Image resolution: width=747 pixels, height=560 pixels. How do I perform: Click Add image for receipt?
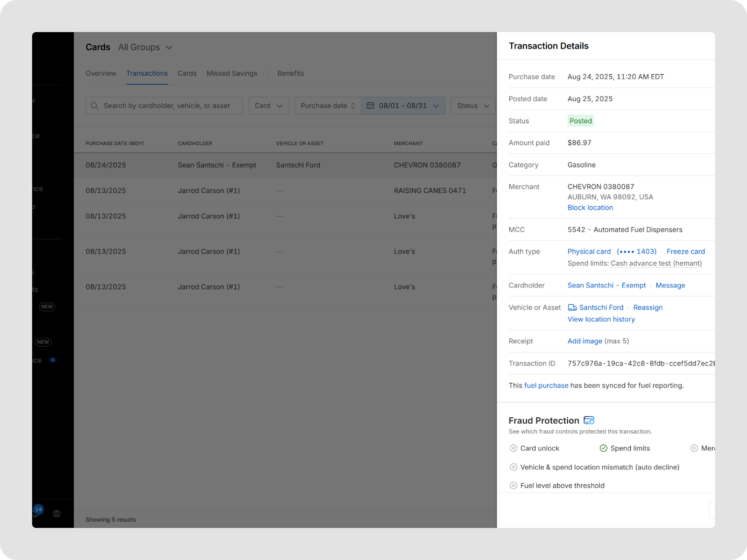585,341
